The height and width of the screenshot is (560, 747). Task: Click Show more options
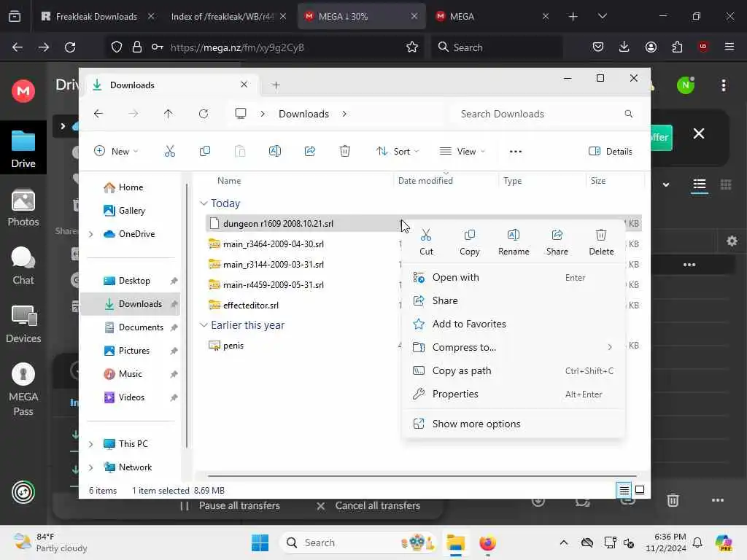coord(514,424)
